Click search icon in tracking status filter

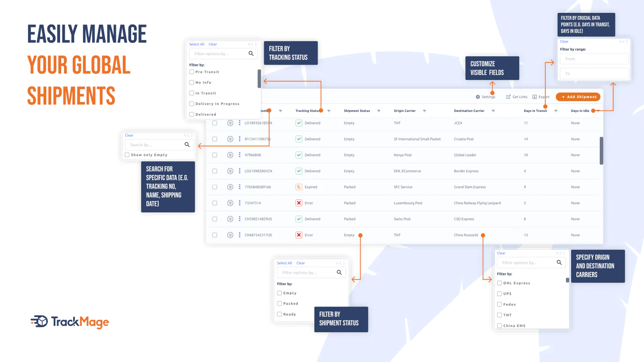pyautogui.click(x=251, y=53)
